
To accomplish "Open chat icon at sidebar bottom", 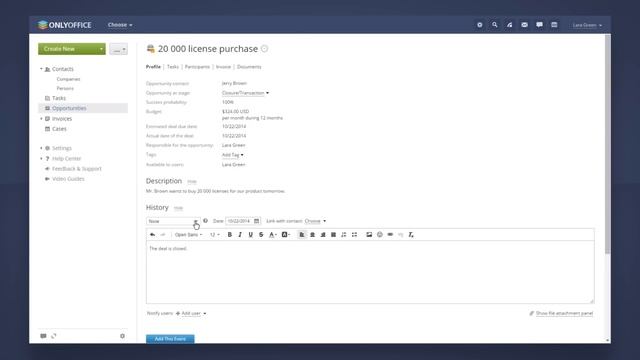I will pyautogui.click(x=43, y=336).
